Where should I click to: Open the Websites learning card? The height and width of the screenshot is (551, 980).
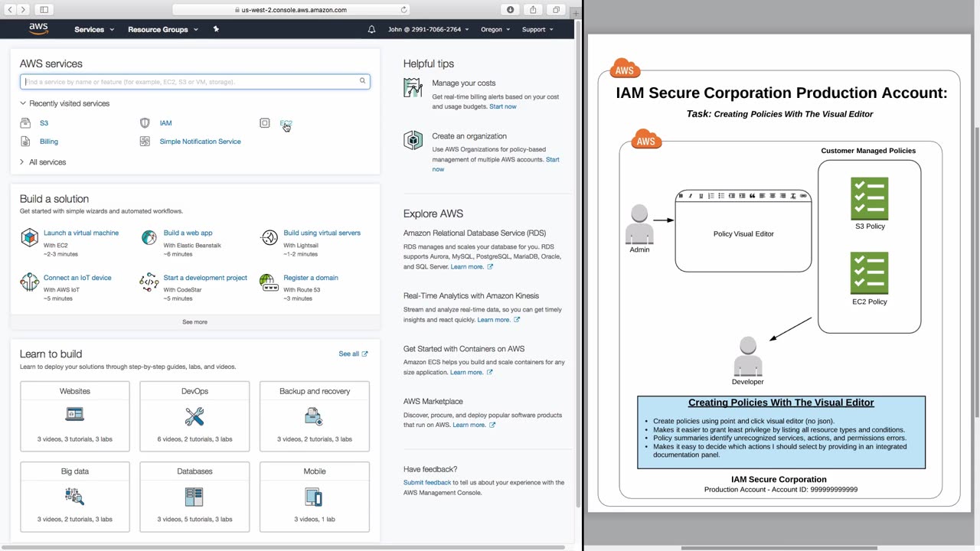[x=75, y=416]
